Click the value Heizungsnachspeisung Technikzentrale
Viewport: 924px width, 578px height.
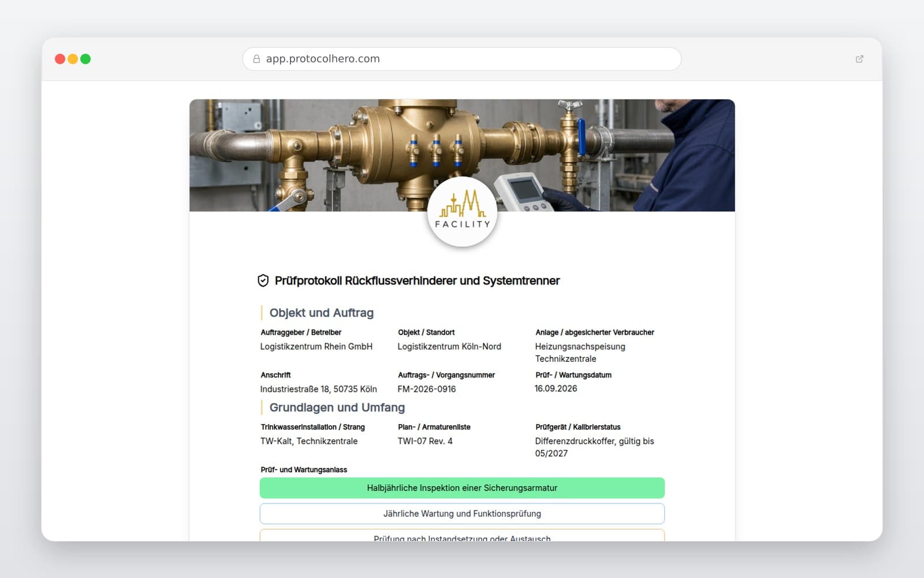580,353
